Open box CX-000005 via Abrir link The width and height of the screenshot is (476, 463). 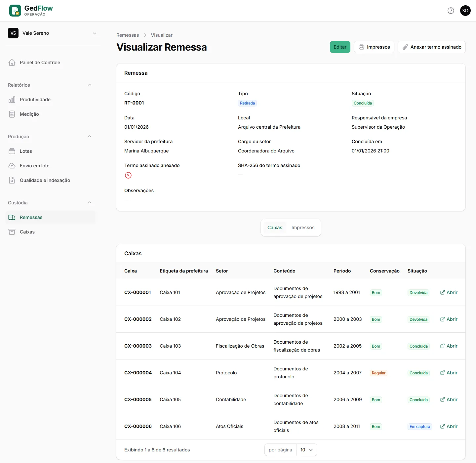(449, 400)
